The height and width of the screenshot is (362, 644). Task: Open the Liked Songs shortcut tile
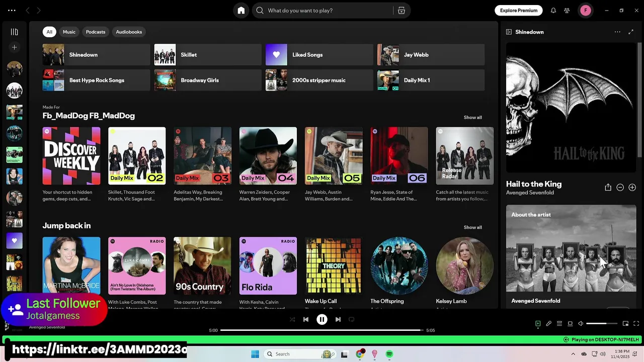pos(319,55)
